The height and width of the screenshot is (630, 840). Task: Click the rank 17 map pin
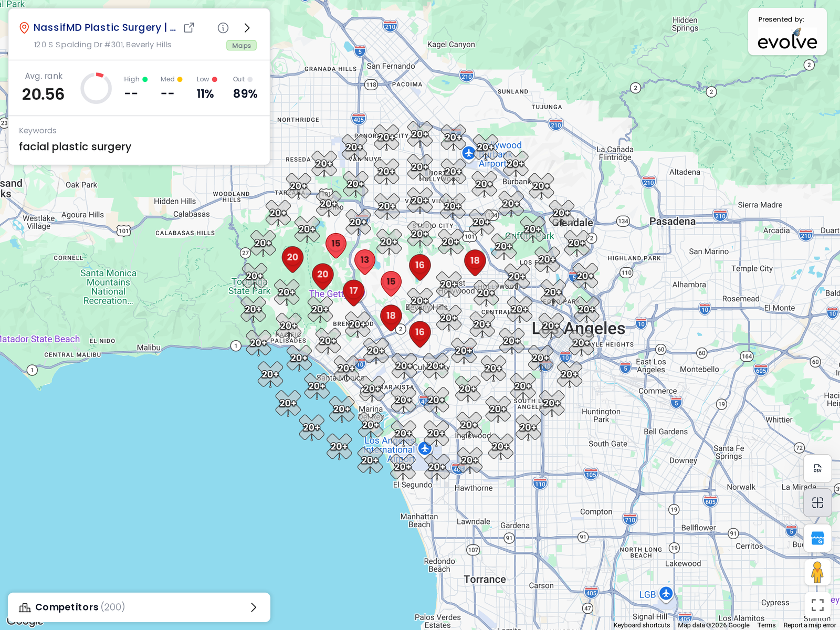coord(353,292)
